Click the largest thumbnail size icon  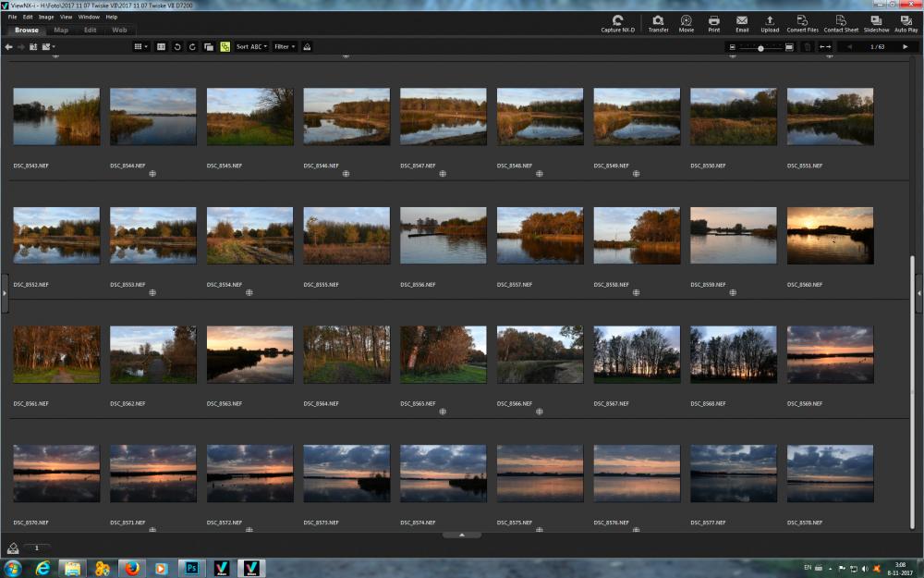pos(790,46)
